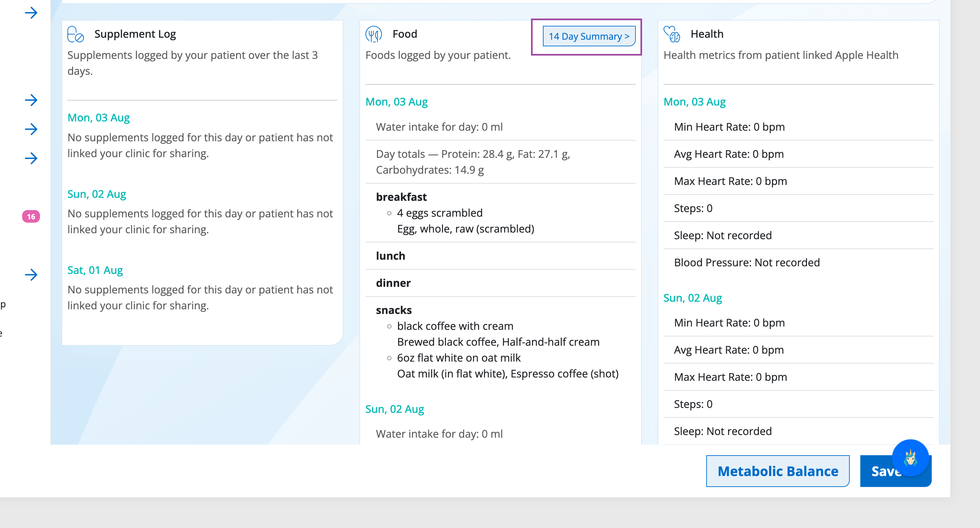Image resolution: width=980 pixels, height=528 pixels.
Task: Select Sun, 02 Aug in Supplement Log
Action: 97,194
